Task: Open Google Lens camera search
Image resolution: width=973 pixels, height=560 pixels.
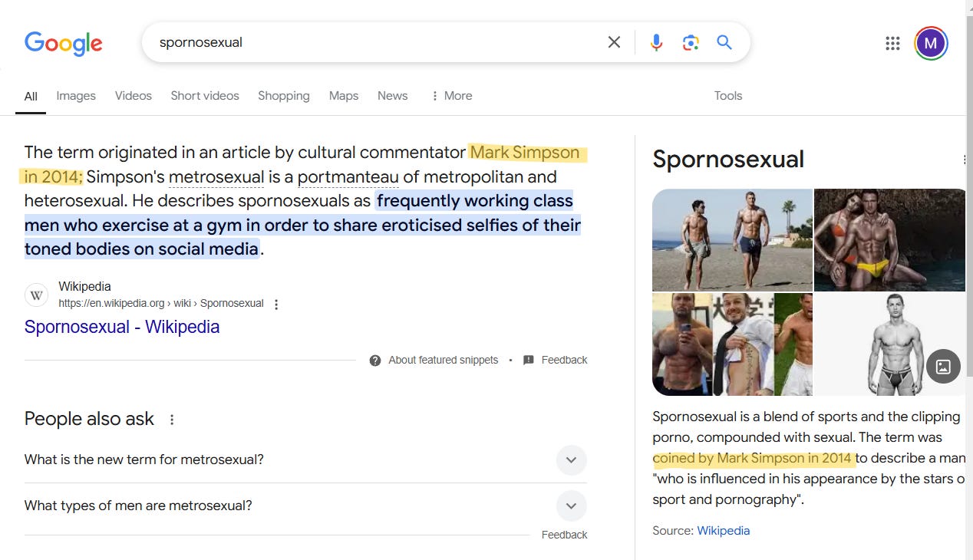Action: (x=691, y=43)
